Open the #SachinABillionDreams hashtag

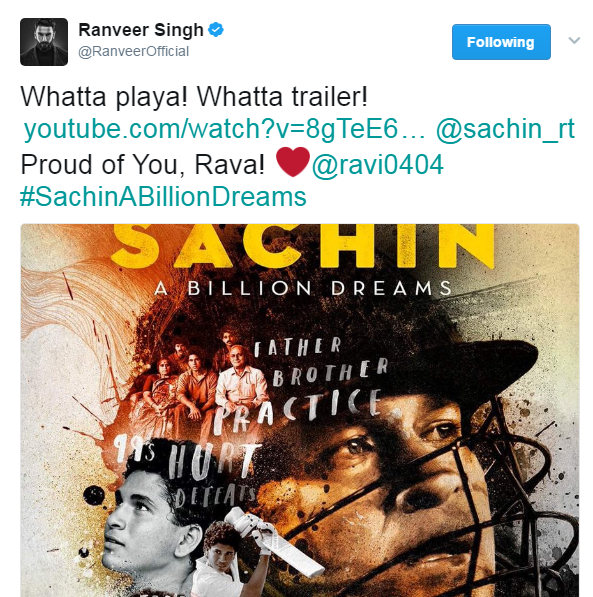(x=163, y=197)
